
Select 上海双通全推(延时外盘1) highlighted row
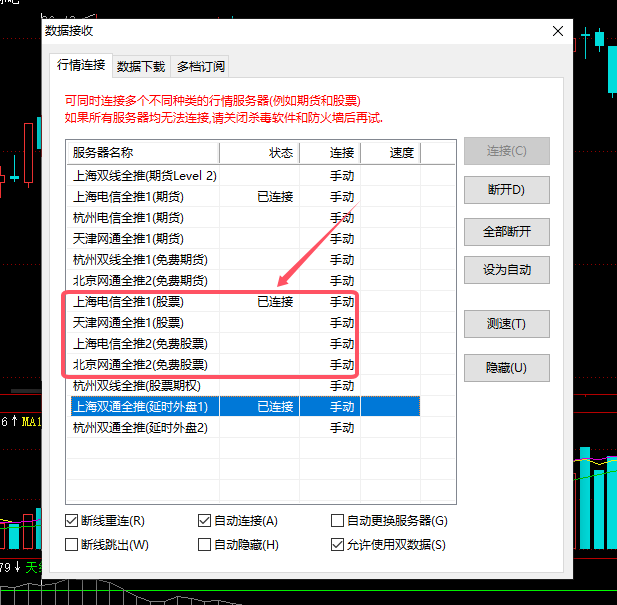pos(244,407)
